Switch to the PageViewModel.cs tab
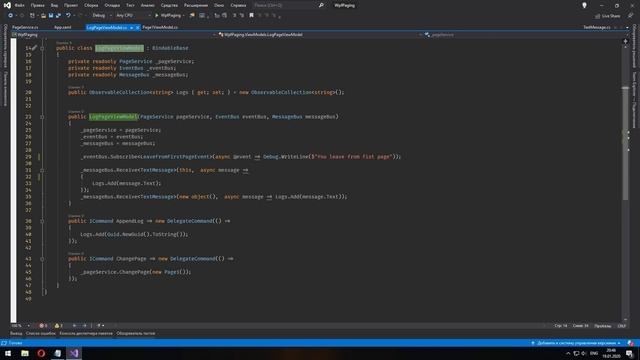This screenshot has width=640, height=360. pyautogui.click(x=160, y=27)
